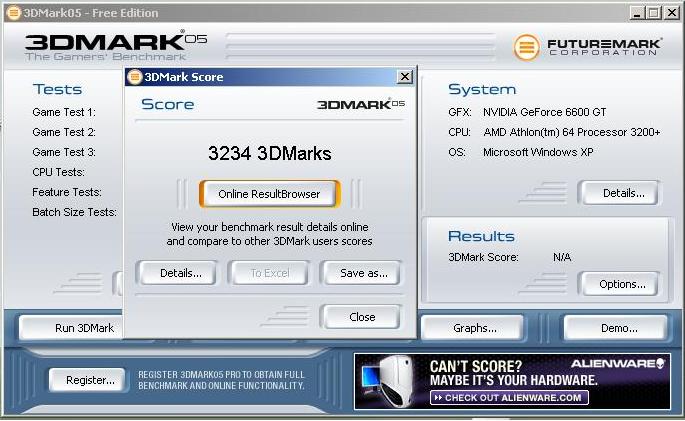Screen dimensions: 685x421
Task: Click the 3DMARK05 logo in Score dialog
Action: (x=361, y=104)
